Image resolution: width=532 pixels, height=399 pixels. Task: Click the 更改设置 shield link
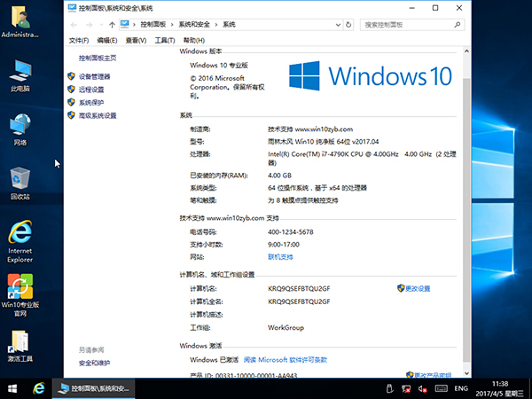[417, 288]
